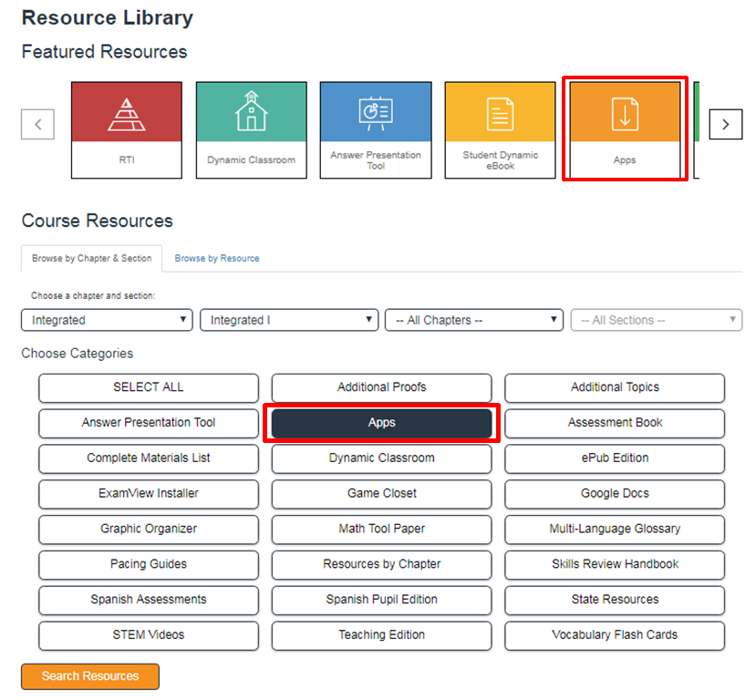Click the Search Resources button
Viewport: 756px width, 700px height.
click(x=90, y=676)
